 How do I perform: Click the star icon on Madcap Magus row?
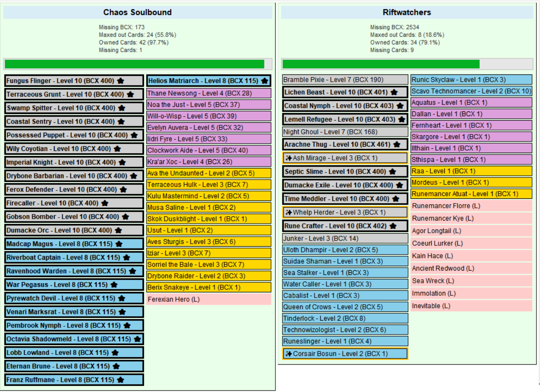click(x=119, y=244)
